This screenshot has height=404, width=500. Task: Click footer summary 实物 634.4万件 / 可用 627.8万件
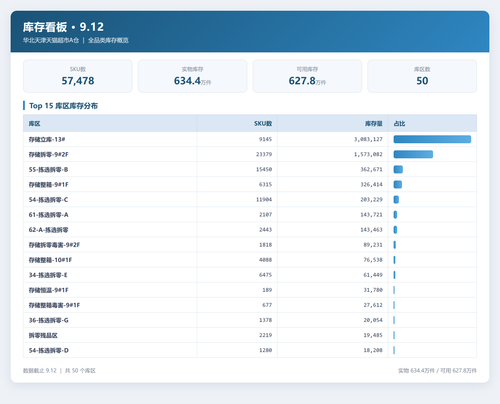(x=437, y=371)
